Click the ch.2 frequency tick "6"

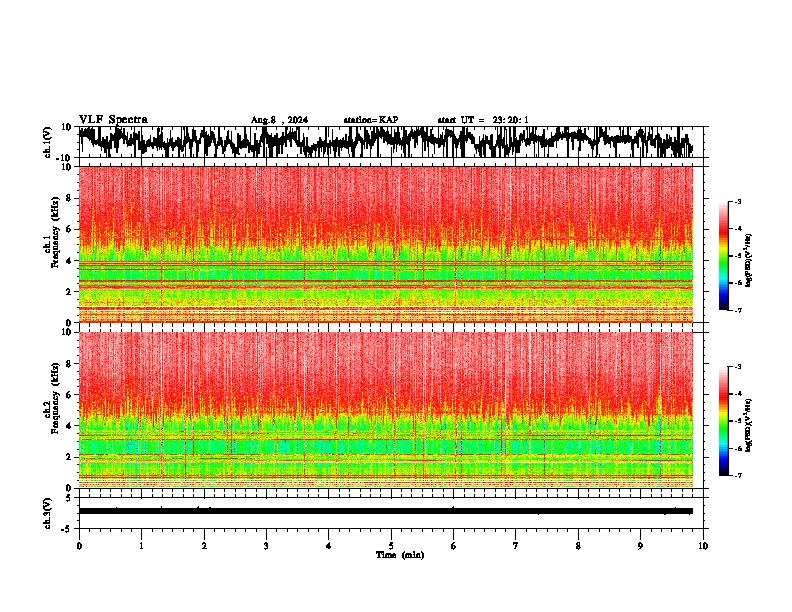pos(70,395)
